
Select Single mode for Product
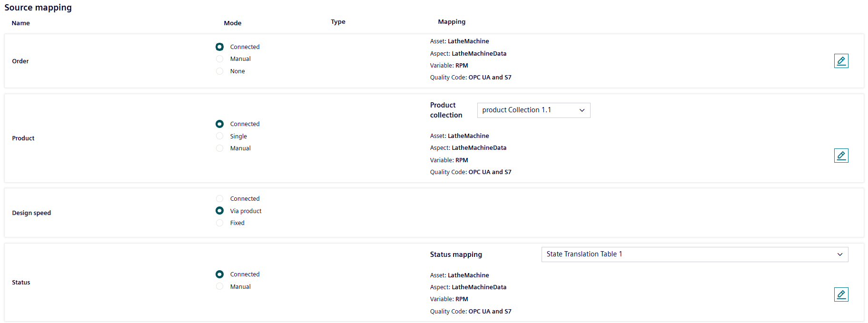click(219, 136)
